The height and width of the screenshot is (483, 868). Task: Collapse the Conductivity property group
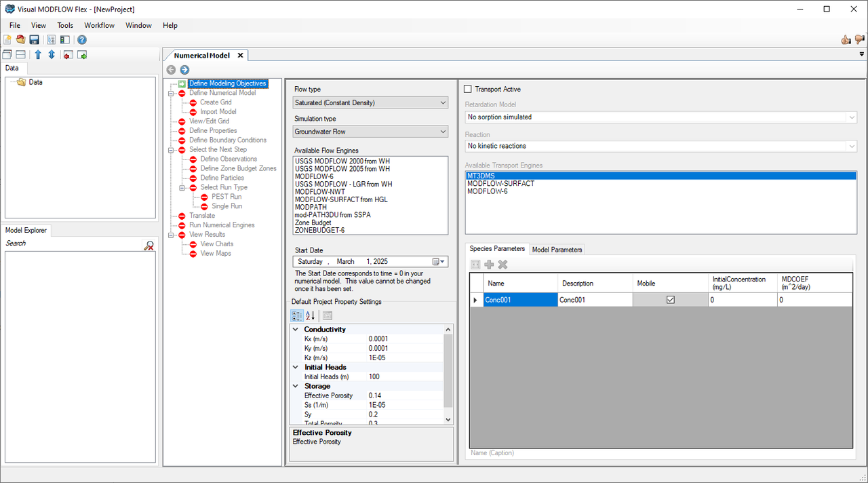pyautogui.click(x=296, y=329)
